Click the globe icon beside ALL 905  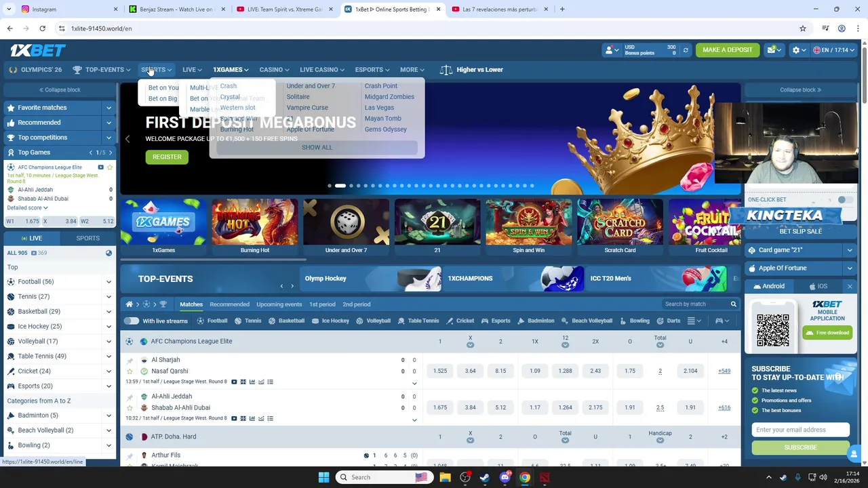[108, 253]
